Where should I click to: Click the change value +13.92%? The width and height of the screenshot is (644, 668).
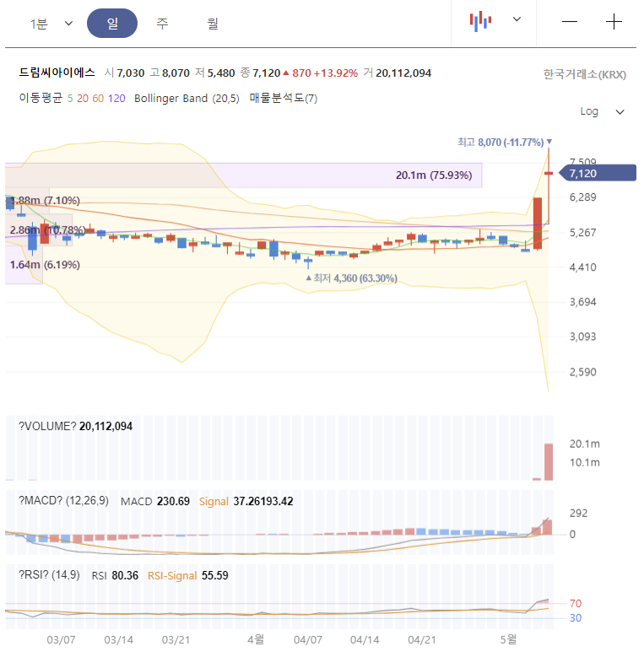pos(335,73)
